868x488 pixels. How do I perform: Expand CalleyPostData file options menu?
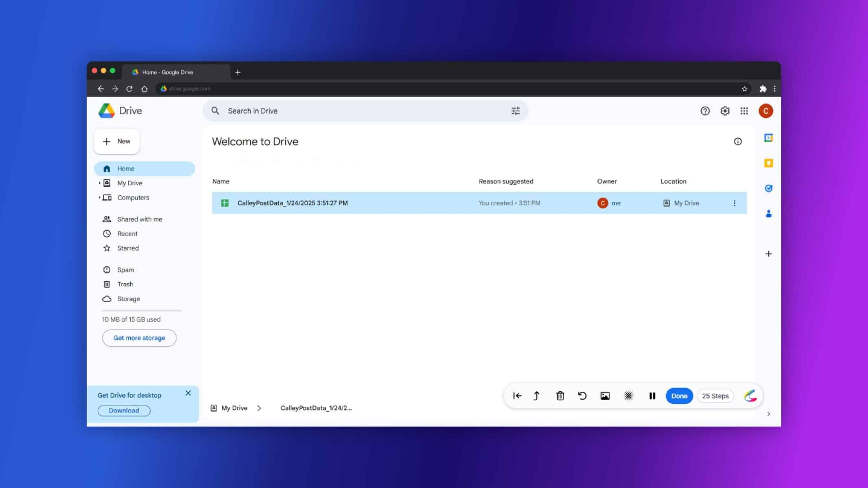pyautogui.click(x=734, y=203)
